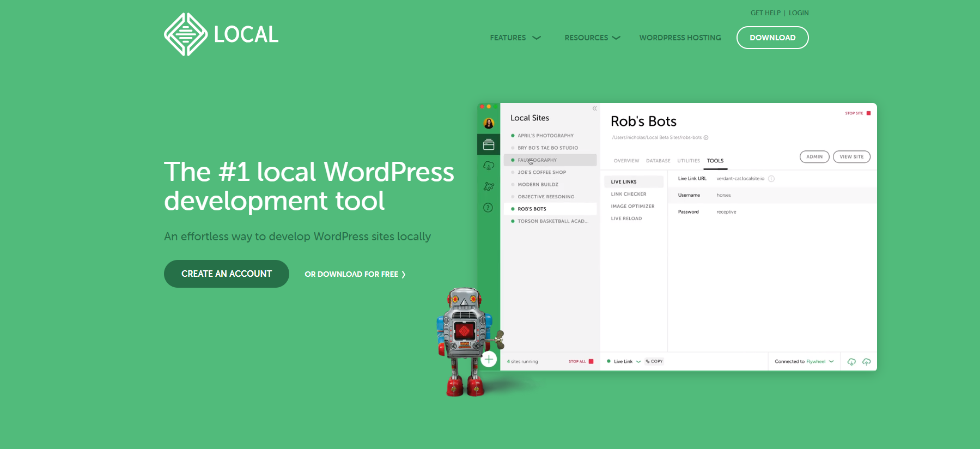The image size is (980, 449).
Task: Click the Local logo in the header
Action: (x=221, y=34)
